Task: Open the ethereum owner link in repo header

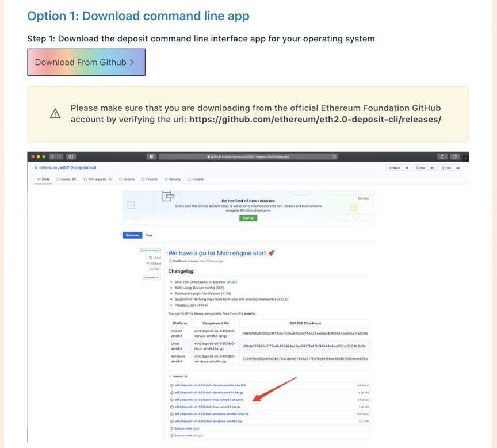Action: (48, 167)
